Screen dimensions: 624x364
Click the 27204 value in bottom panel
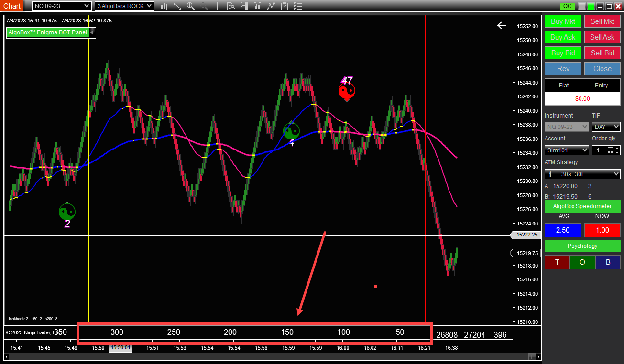pyautogui.click(x=474, y=335)
